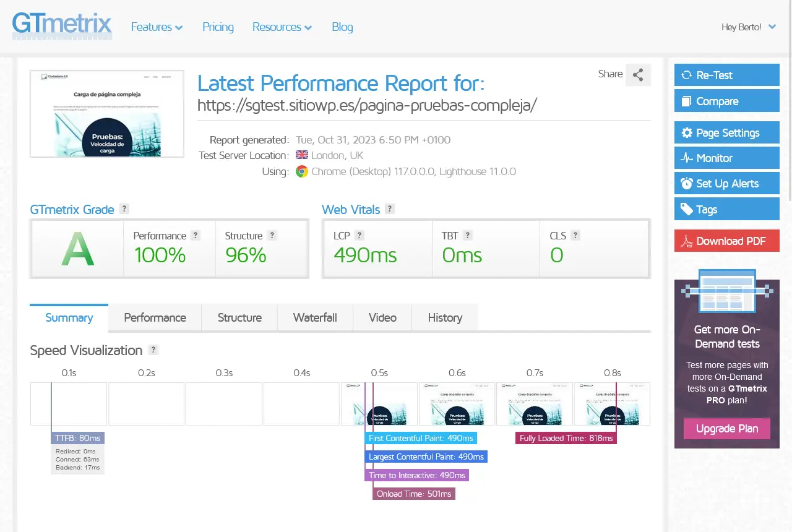The image size is (792, 532).
Task: Click the 0ms TBT value
Action: 462,255
